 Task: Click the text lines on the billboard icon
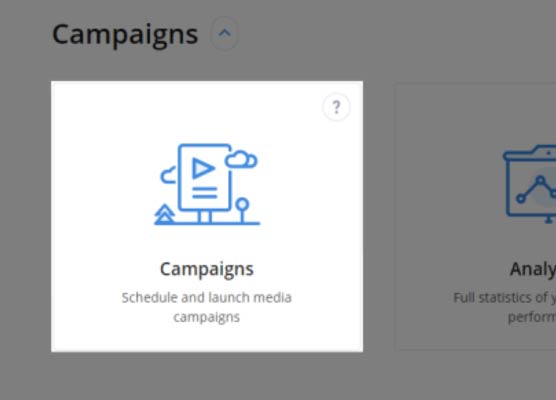tap(205, 193)
